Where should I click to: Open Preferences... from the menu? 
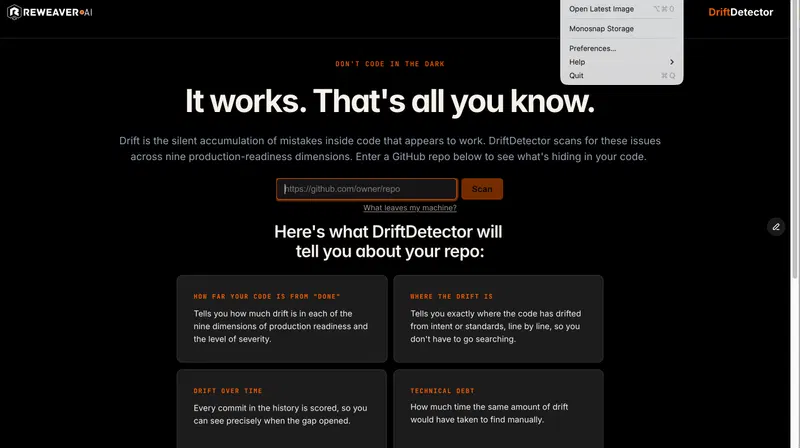tap(621, 48)
